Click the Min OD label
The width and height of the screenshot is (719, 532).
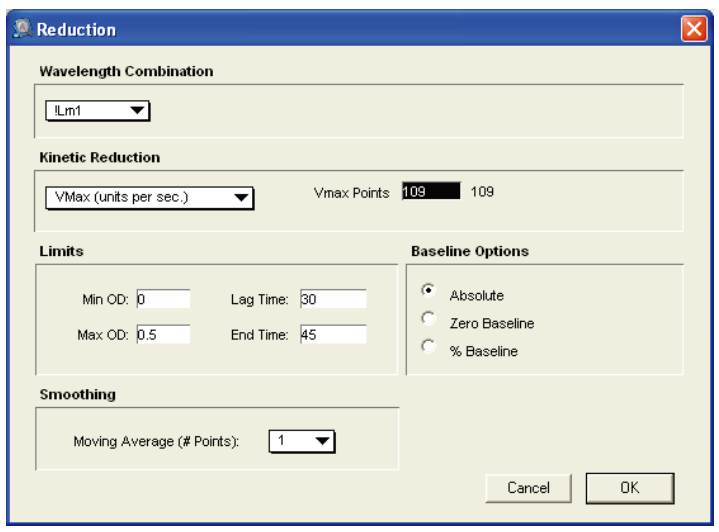pyautogui.click(x=105, y=299)
